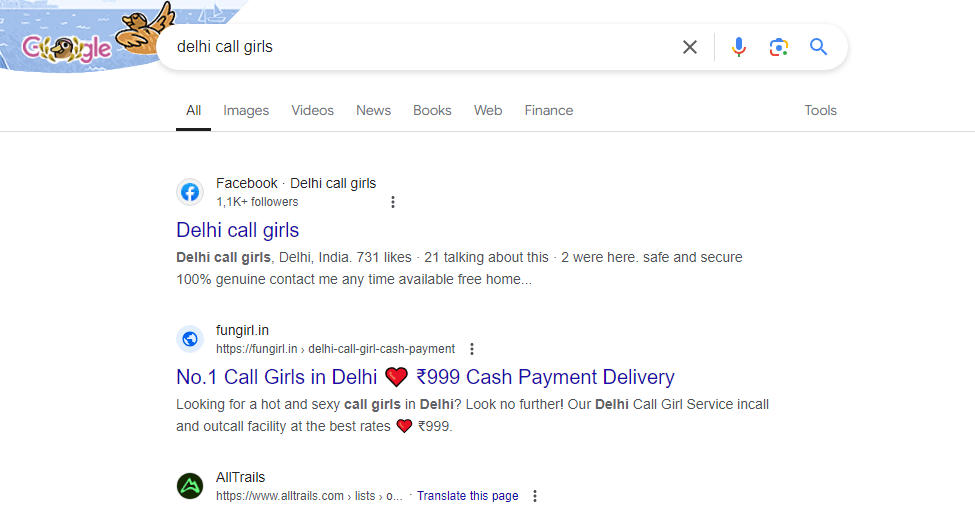The image size is (975, 512).
Task: Switch to the Videos tab
Action: click(x=312, y=110)
